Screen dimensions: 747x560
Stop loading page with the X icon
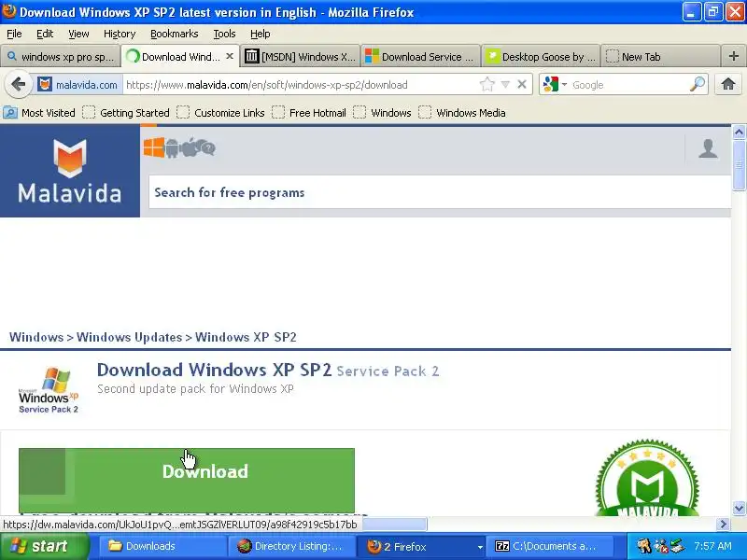(522, 85)
